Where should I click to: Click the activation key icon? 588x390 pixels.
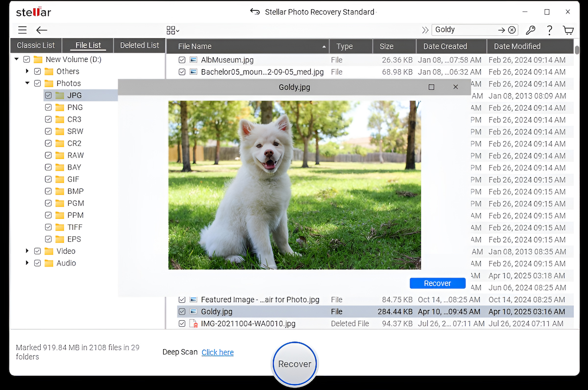coord(530,30)
